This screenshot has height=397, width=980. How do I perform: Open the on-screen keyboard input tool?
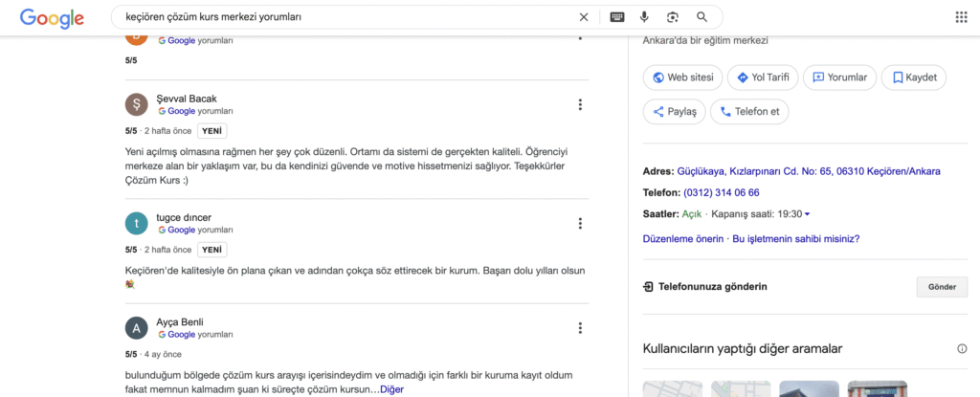tap(617, 17)
